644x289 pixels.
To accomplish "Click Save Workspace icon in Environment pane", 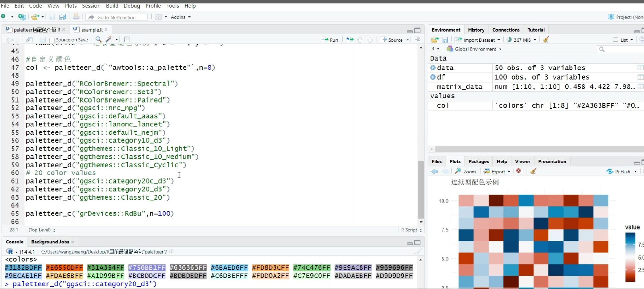I will [445, 40].
